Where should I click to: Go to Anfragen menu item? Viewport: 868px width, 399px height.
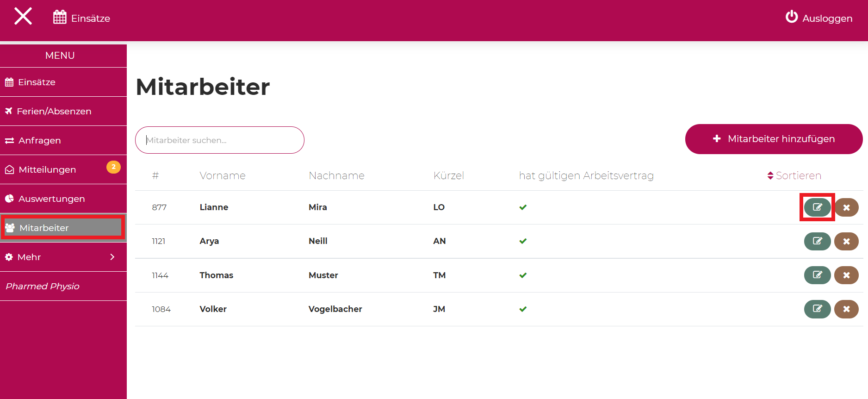coord(40,140)
